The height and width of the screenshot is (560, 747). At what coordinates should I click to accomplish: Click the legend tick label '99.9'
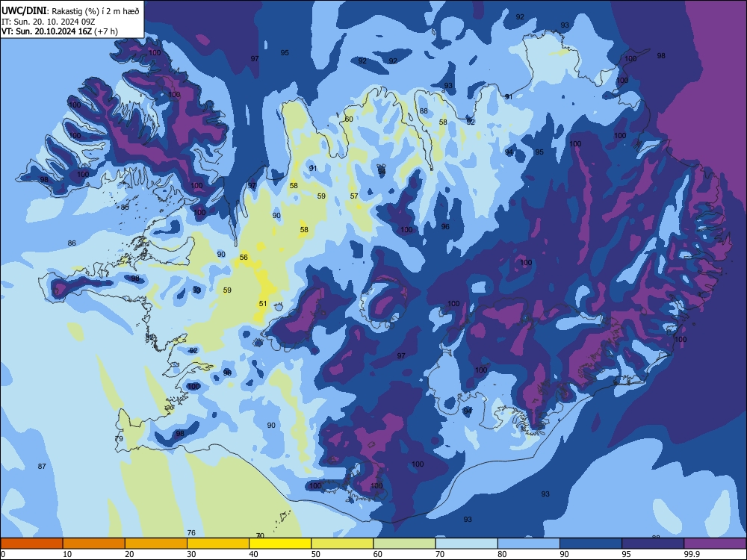[691, 554]
